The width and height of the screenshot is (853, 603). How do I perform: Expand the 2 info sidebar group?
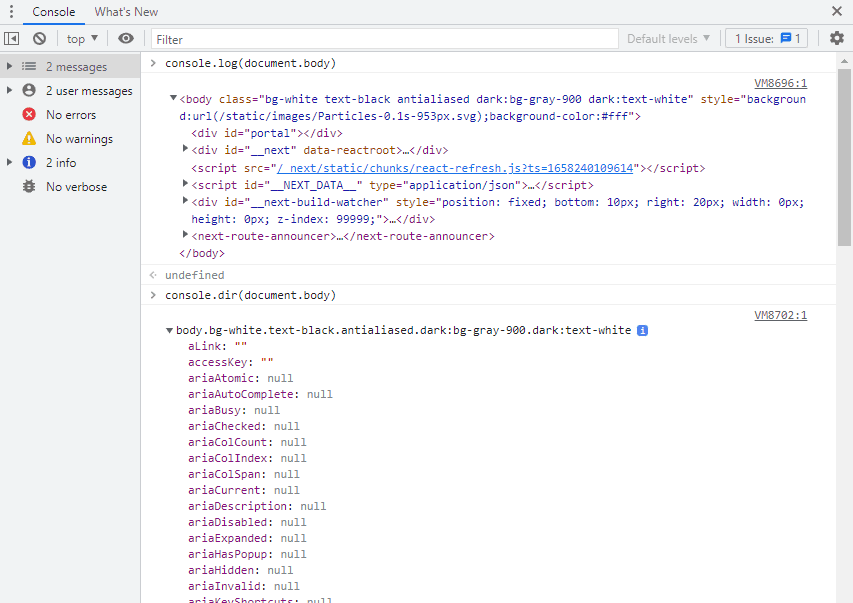(x=9, y=162)
